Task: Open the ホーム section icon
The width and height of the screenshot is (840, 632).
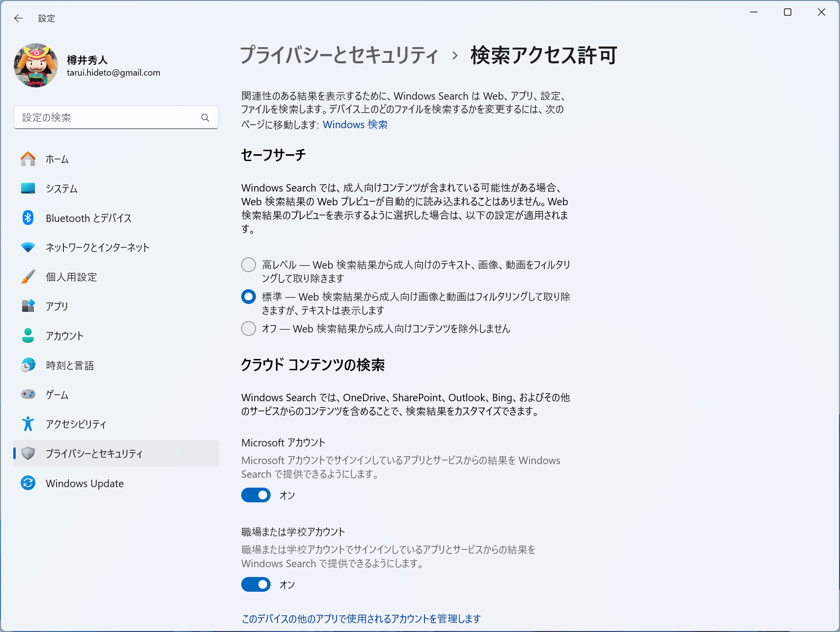Action: point(28,159)
